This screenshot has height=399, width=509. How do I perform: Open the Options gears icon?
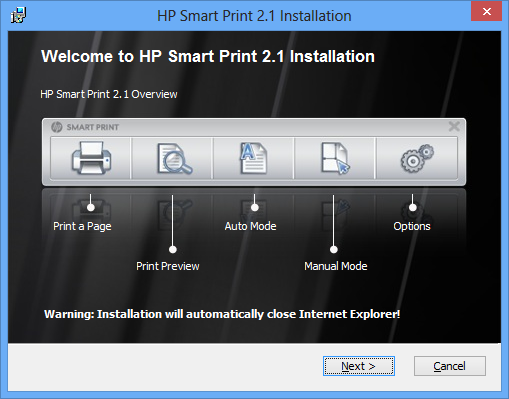point(417,158)
